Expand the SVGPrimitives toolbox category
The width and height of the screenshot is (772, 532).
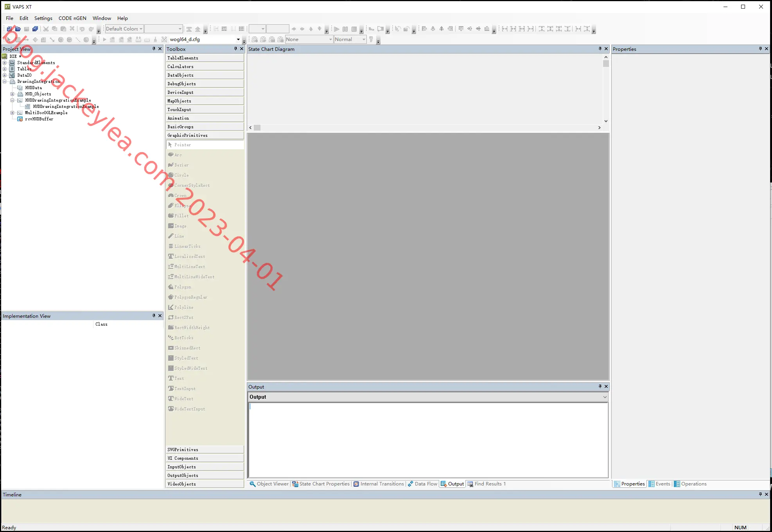tap(205, 450)
